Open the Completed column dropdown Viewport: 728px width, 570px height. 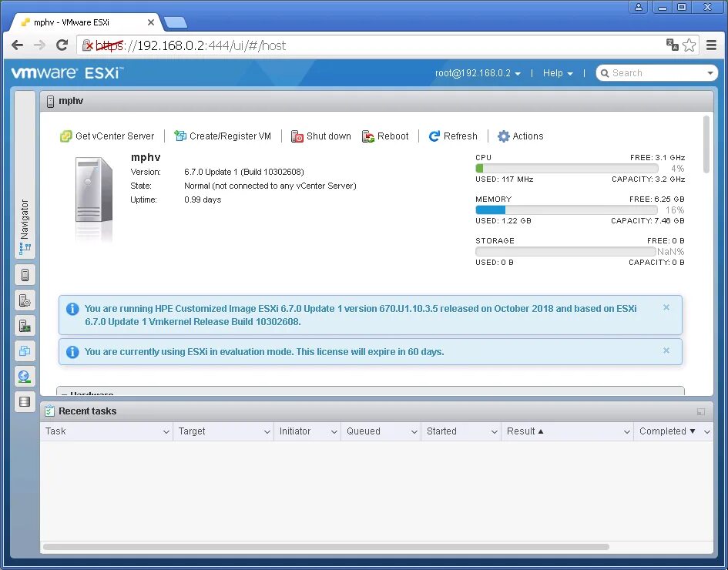[706, 431]
